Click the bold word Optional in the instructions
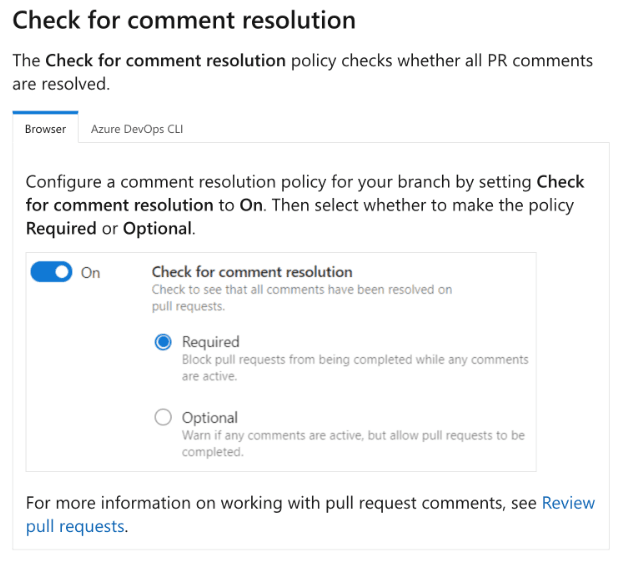This screenshot has width=629, height=564. pyautogui.click(x=156, y=228)
